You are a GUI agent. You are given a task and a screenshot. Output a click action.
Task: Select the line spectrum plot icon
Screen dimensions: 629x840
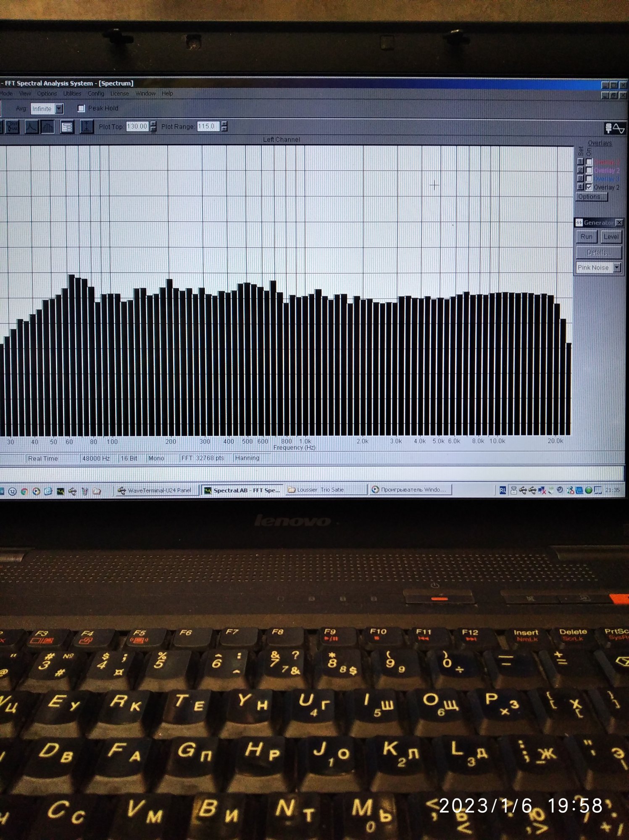(31, 126)
